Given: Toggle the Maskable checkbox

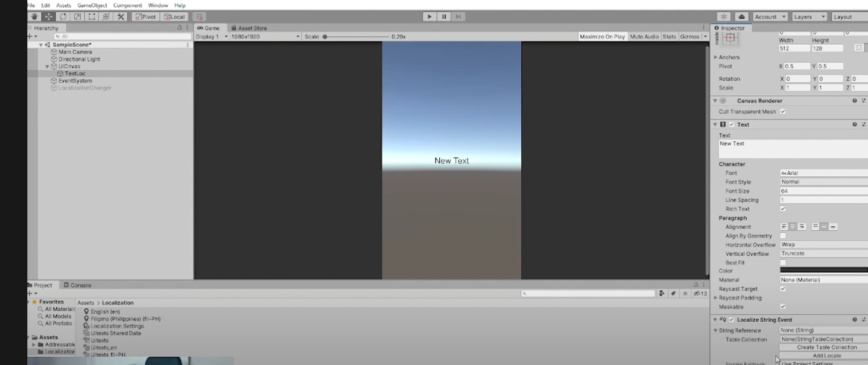Looking at the screenshot, I should (x=783, y=307).
